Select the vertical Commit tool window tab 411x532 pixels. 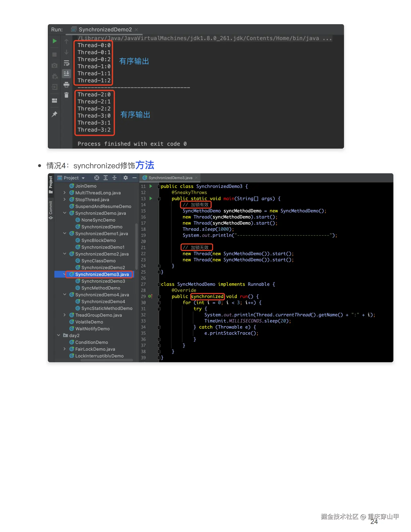pyautogui.click(x=51, y=210)
